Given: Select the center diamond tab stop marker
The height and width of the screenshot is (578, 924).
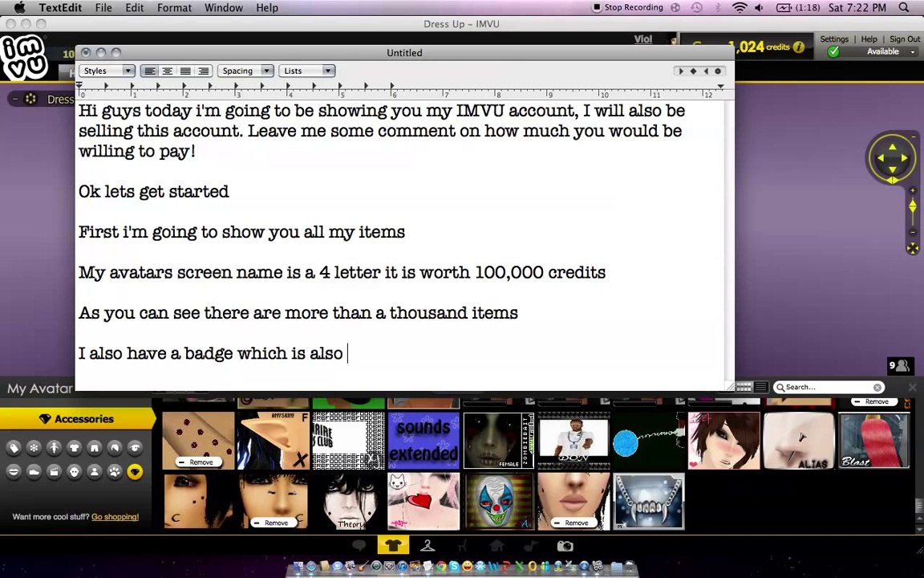Looking at the screenshot, I should pyautogui.click(x=693, y=71).
